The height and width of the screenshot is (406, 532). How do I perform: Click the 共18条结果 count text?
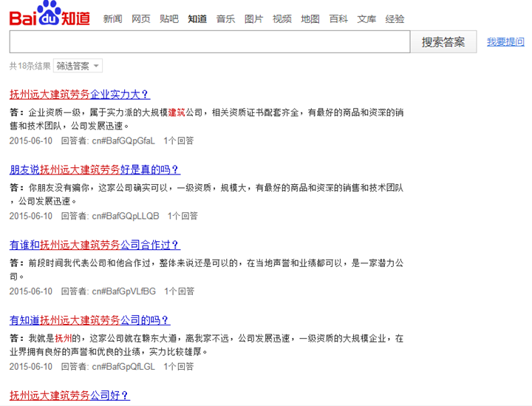point(30,66)
